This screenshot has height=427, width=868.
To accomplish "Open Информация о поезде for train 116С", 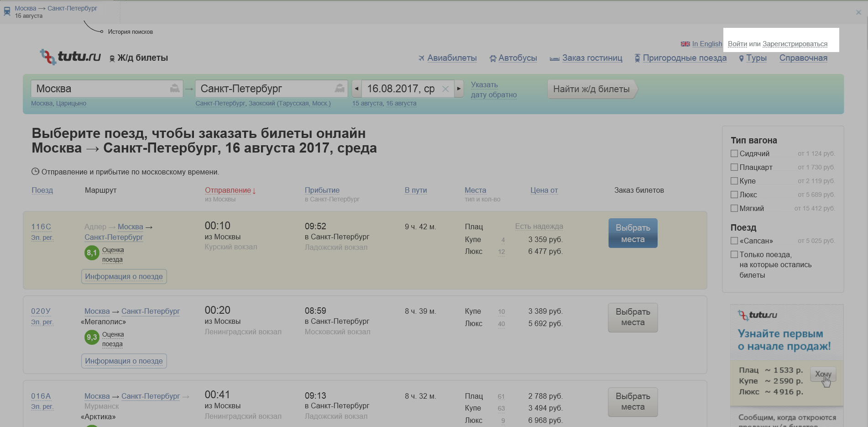I will point(124,276).
